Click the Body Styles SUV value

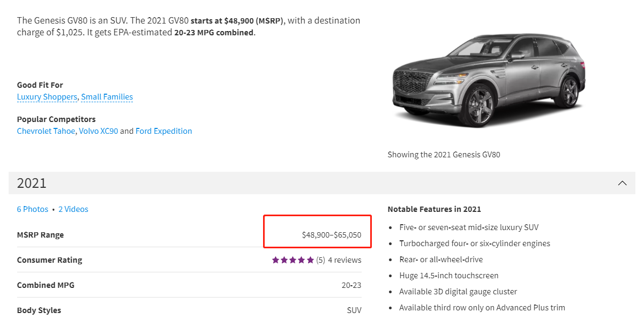354,310
